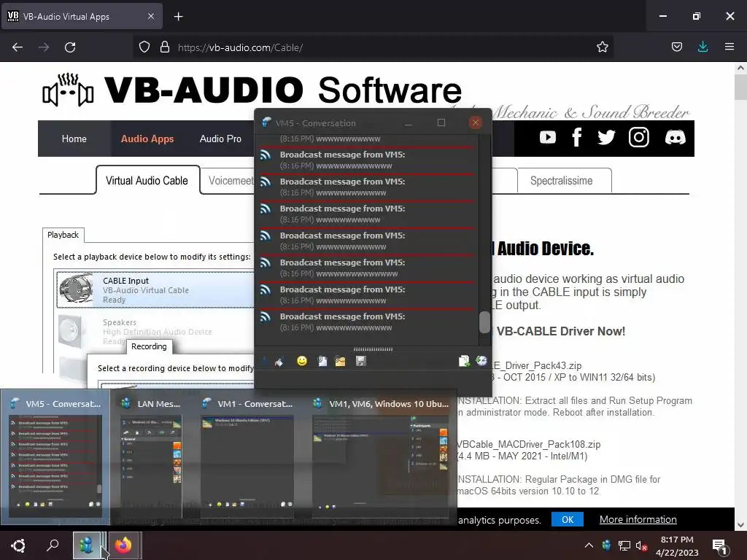The width and height of the screenshot is (747, 560).
Task: Click the network tray icon
Action: [x=624, y=545]
